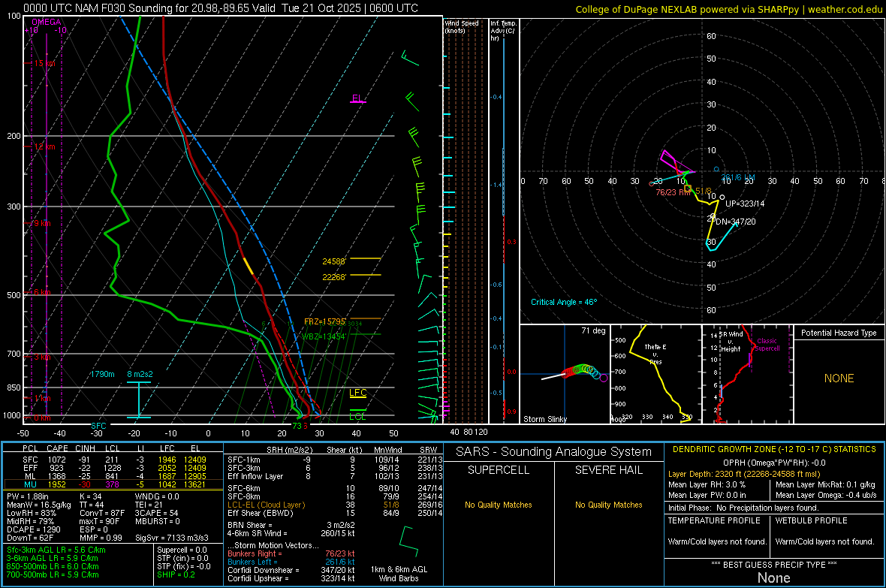Click the DN=347/20 Corfidi label on hodograph

point(736,222)
